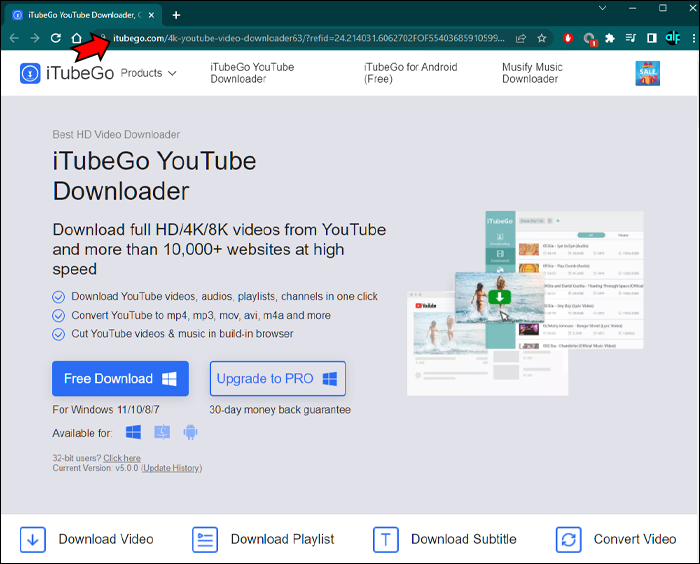Click the Convert Video refresh icon
Image resolution: width=700 pixels, height=564 pixels.
tap(568, 539)
